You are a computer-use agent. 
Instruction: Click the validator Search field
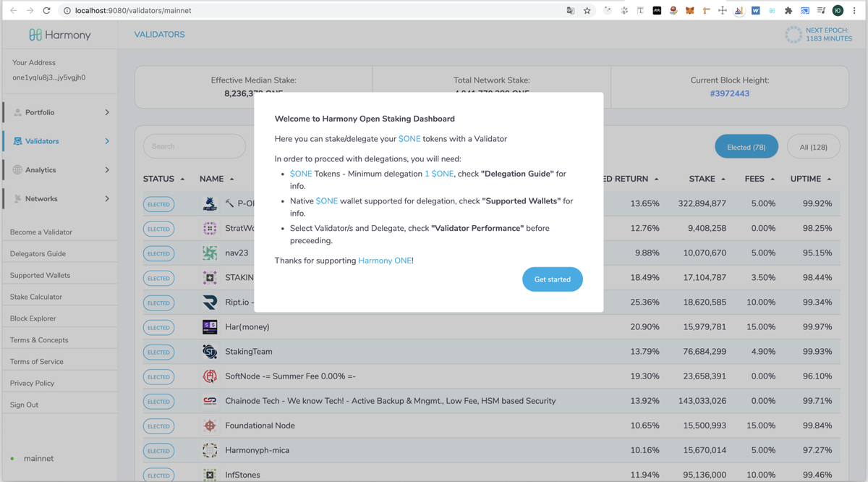coord(195,146)
